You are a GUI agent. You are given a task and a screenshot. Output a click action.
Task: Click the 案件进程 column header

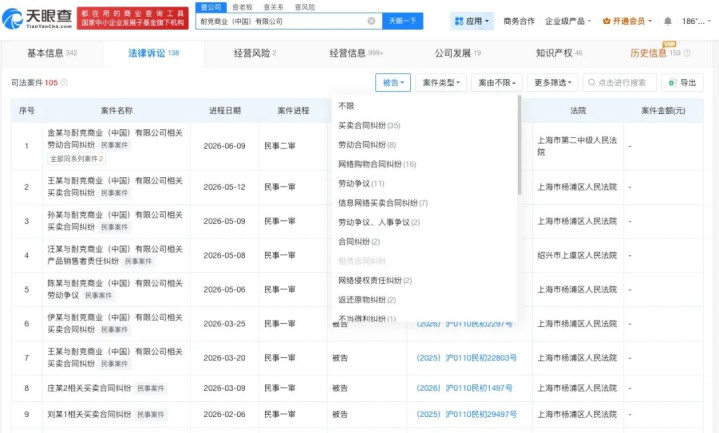(x=293, y=111)
